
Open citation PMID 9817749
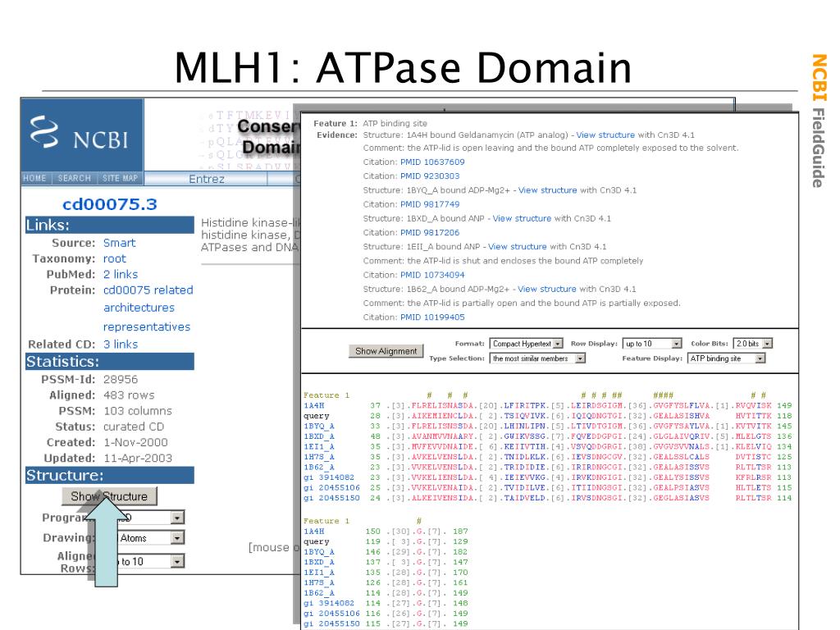(x=430, y=204)
